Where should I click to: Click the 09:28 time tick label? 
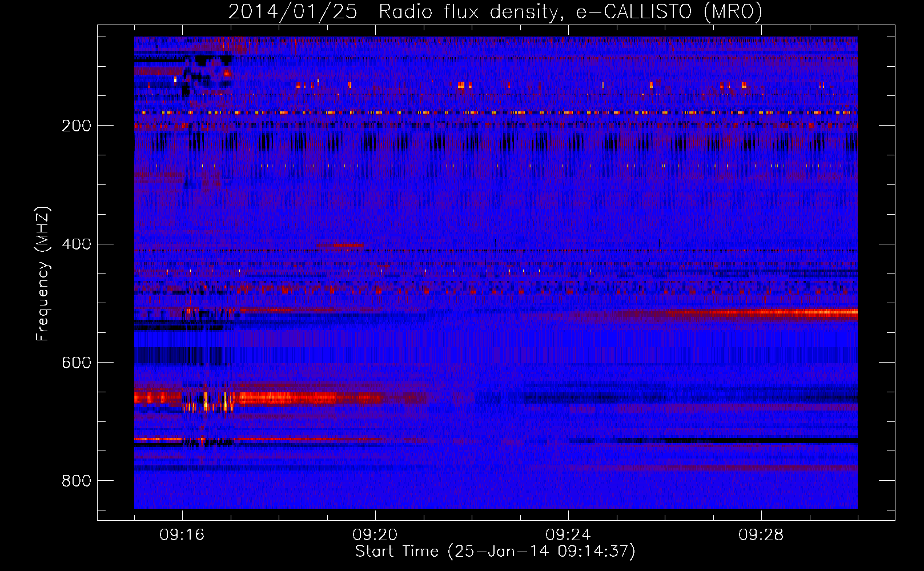[761, 535]
